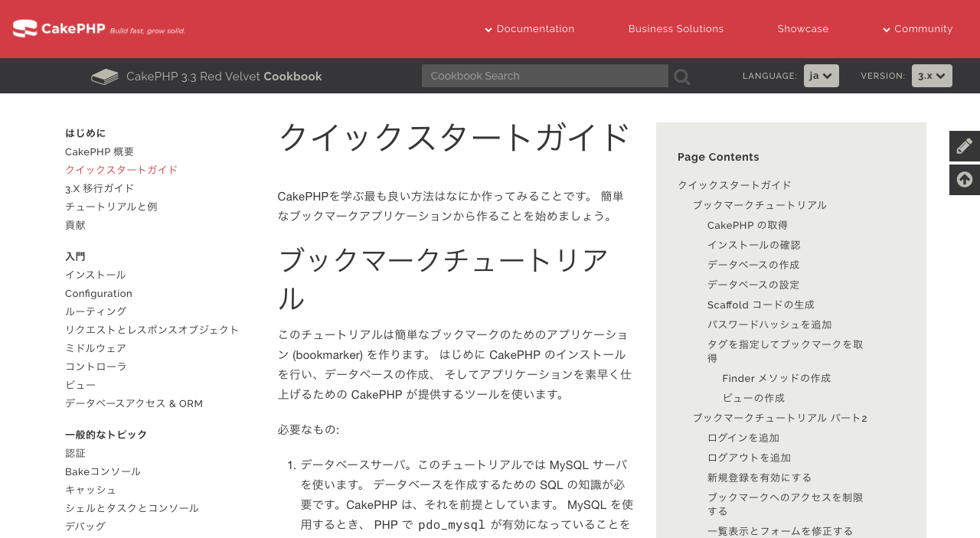
Task: Jump to Scaffold コードの生成 in Page Contents
Action: pos(761,305)
